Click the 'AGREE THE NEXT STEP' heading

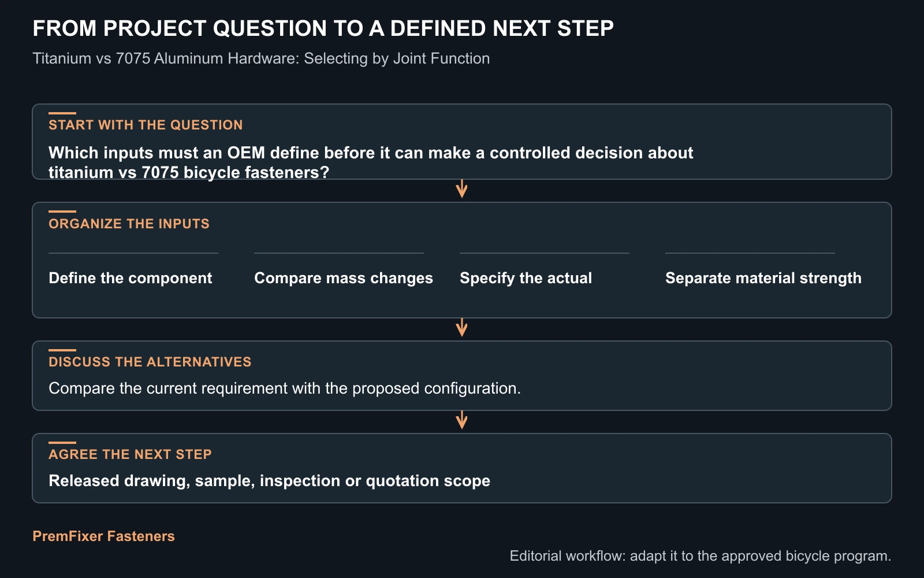point(130,454)
